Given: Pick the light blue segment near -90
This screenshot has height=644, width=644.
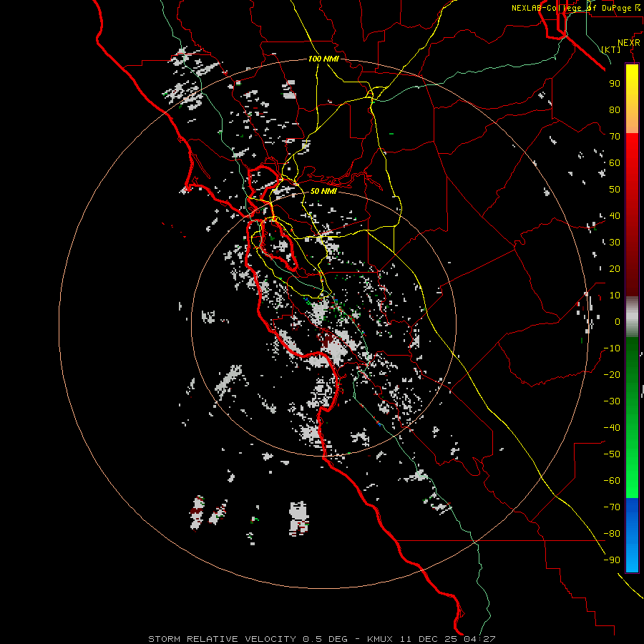Looking at the screenshot, I should tap(632, 559).
